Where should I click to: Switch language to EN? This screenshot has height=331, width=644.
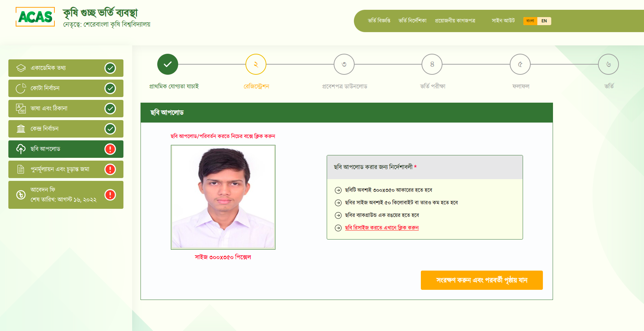[544, 21]
